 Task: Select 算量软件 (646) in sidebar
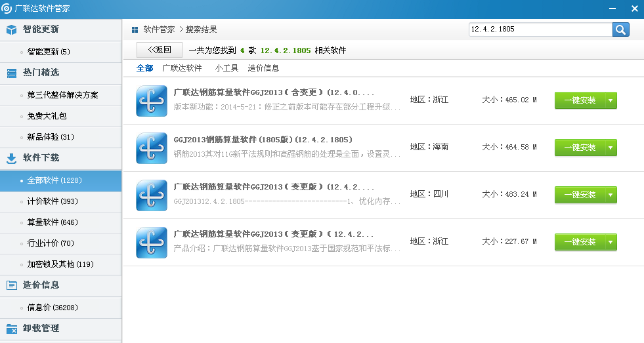click(x=61, y=222)
